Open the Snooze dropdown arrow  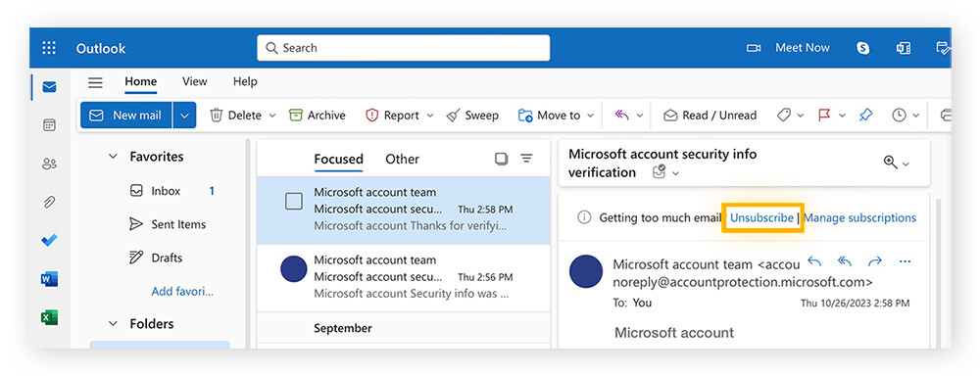tap(916, 116)
